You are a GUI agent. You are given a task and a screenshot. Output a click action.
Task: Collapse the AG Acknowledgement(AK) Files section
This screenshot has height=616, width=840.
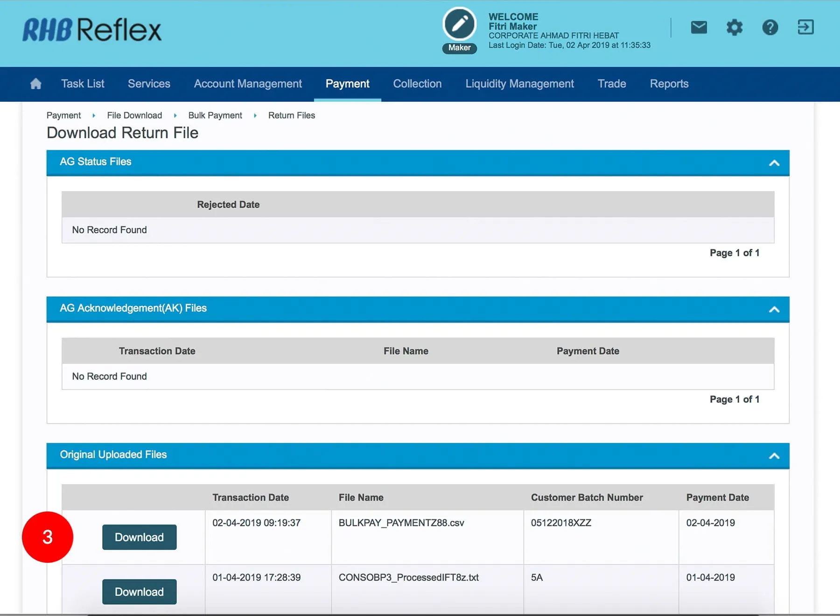(x=774, y=309)
